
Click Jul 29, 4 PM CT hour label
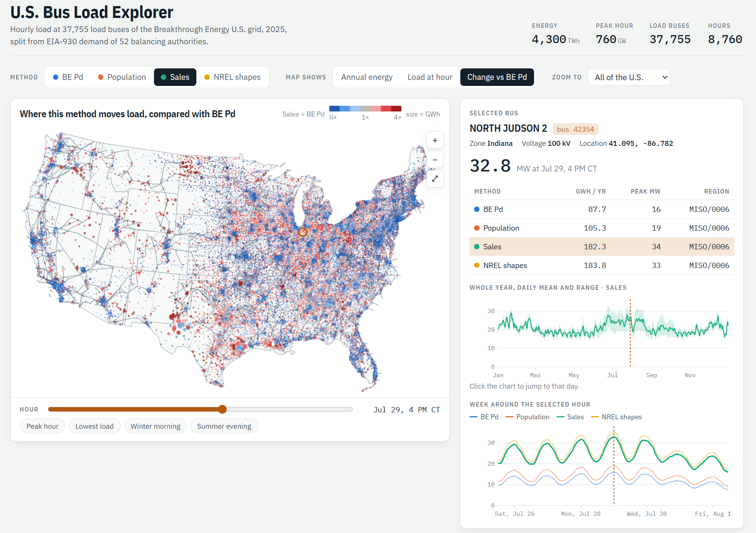click(x=406, y=410)
